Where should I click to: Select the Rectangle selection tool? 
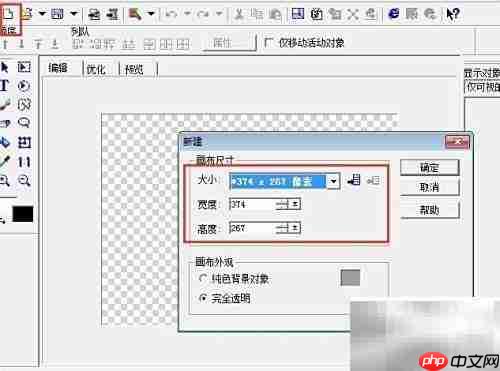(x=24, y=67)
